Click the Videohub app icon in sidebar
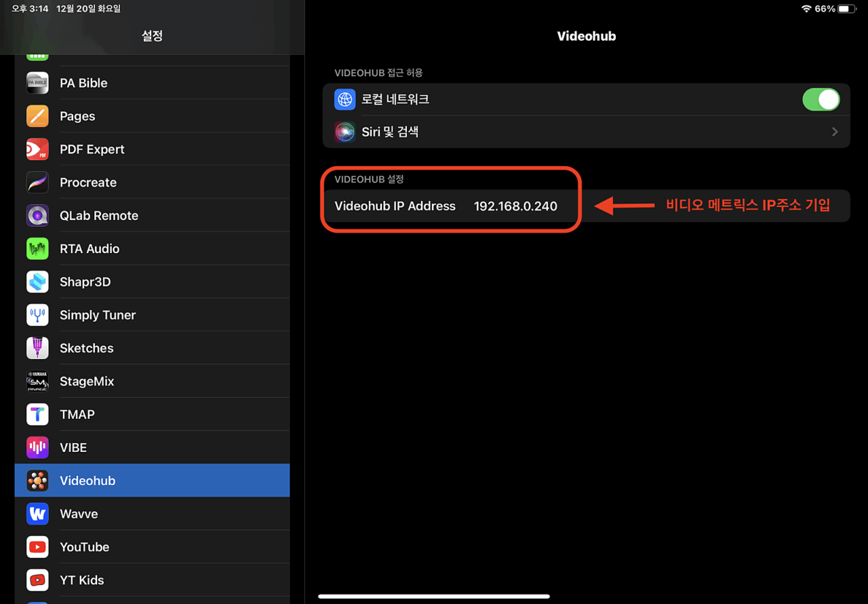The image size is (868, 604). click(37, 480)
